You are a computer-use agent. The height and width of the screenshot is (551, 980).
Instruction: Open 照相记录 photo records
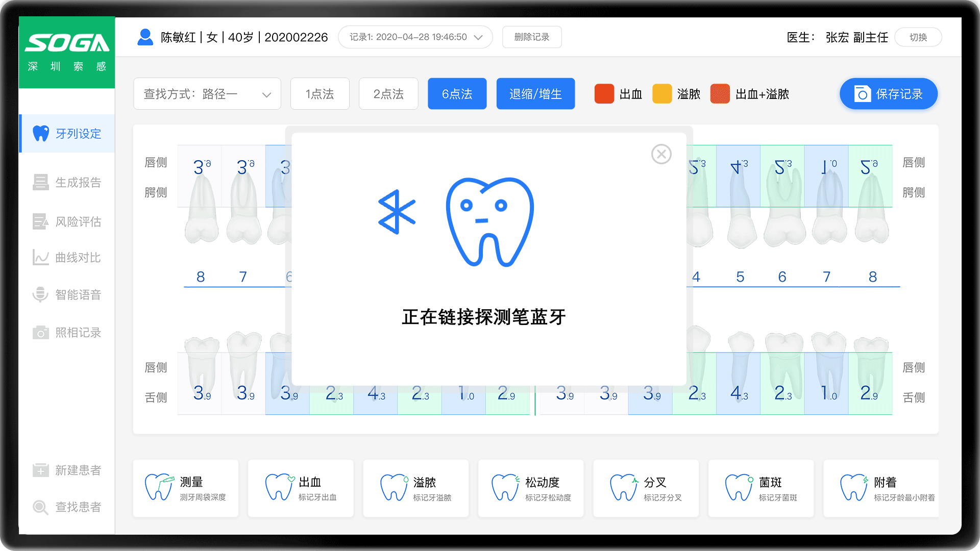[67, 332]
